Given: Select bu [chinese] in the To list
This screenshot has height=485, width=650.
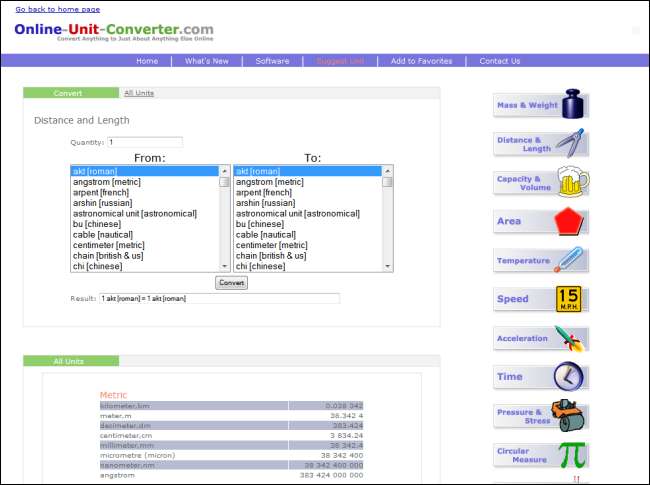Looking at the screenshot, I should pyautogui.click(x=308, y=224).
